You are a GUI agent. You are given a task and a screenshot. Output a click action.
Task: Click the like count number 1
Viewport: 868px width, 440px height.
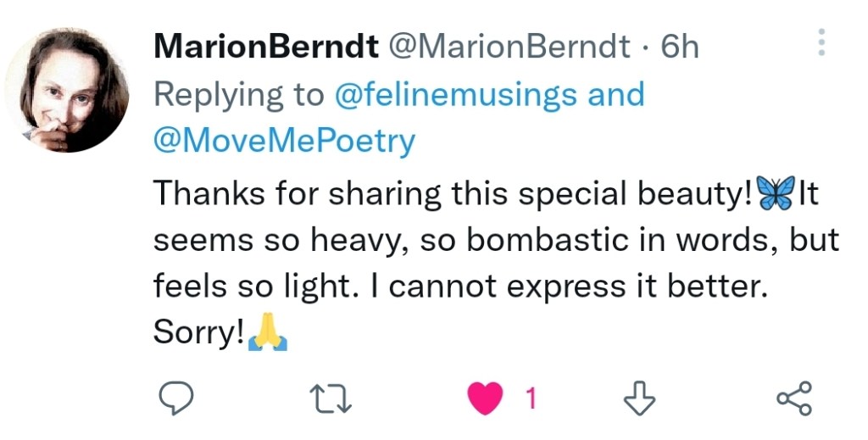(x=531, y=398)
